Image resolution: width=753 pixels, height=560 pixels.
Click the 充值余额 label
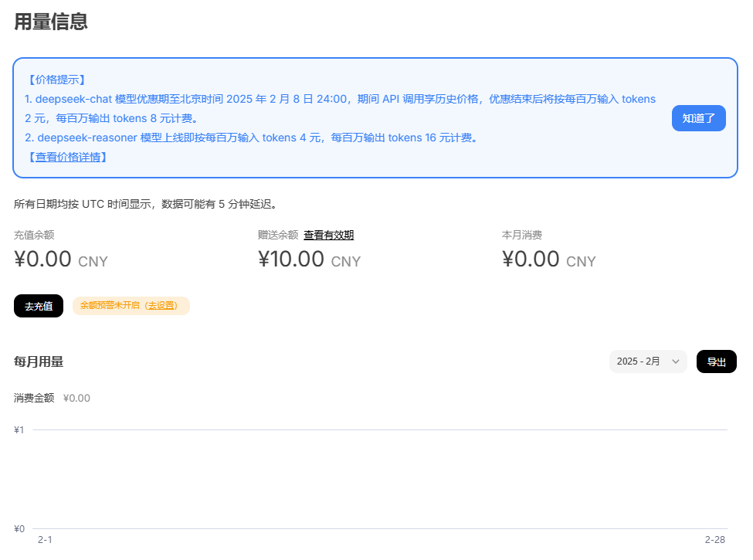point(34,235)
